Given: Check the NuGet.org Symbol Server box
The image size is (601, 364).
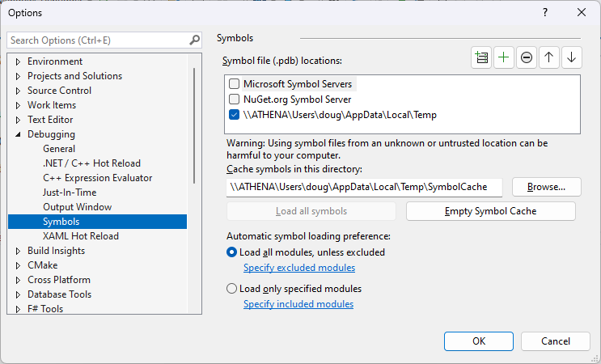Looking at the screenshot, I should (235, 99).
